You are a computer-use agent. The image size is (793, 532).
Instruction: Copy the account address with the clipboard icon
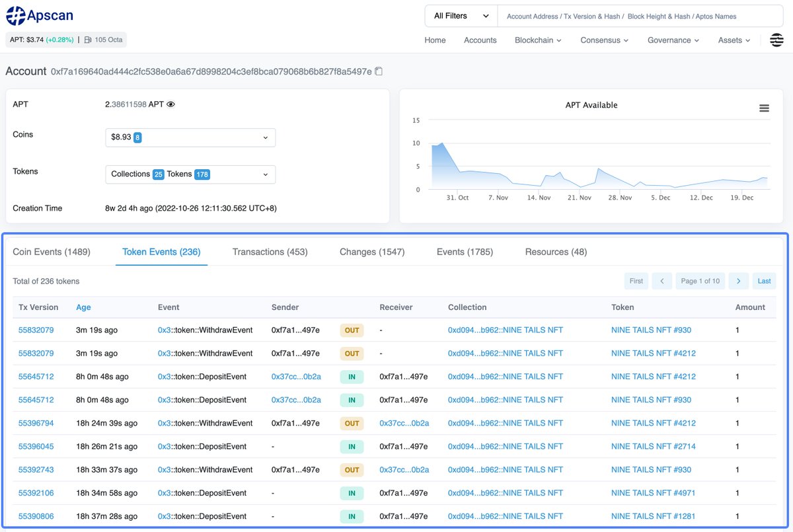coord(379,71)
